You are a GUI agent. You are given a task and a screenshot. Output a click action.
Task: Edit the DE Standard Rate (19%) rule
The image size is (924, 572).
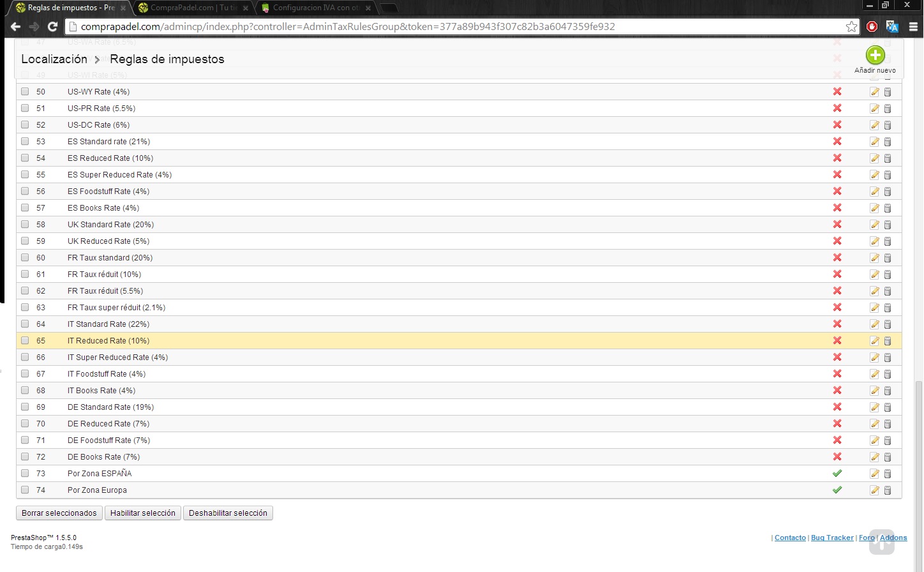point(874,407)
